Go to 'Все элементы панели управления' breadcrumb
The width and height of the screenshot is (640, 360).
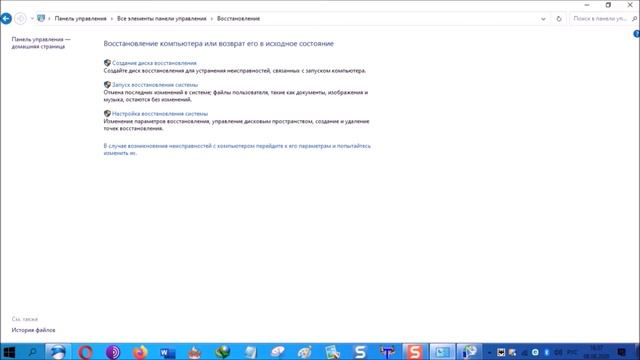tap(162, 19)
